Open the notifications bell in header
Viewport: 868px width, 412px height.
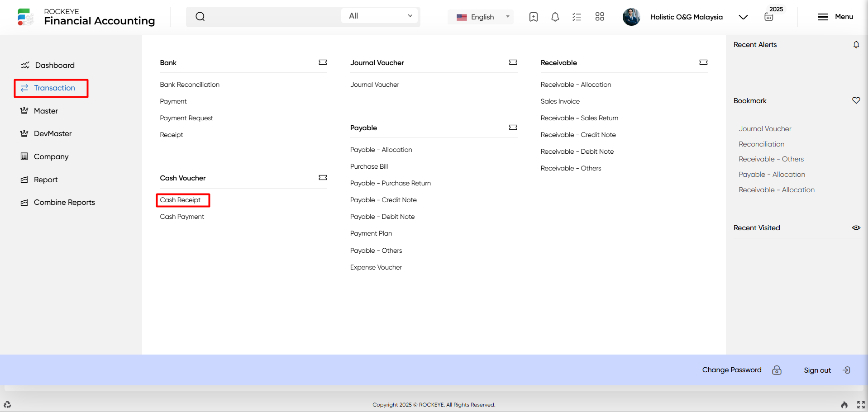555,17
